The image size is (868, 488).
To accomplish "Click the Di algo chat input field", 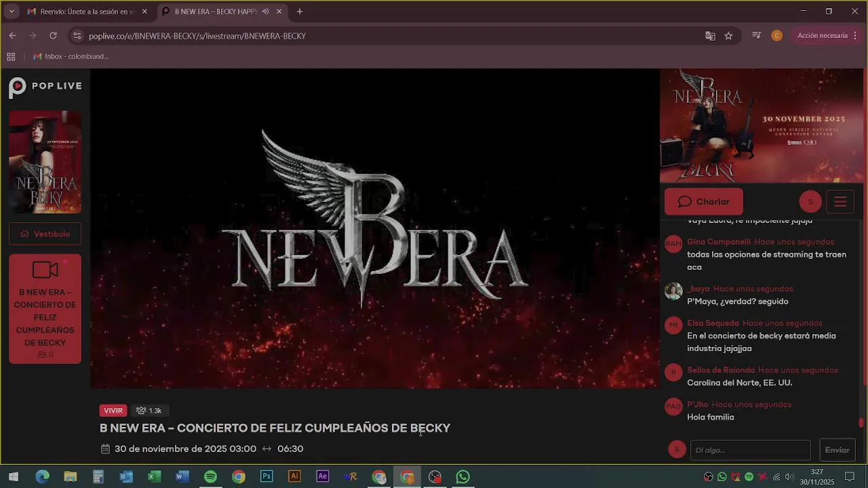I will click(750, 450).
